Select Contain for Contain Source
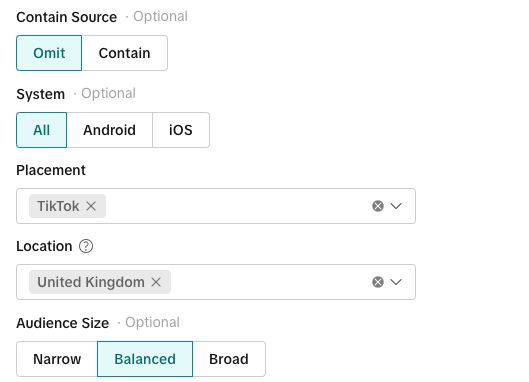The width and height of the screenshot is (529, 382). (x=124, y=53)
